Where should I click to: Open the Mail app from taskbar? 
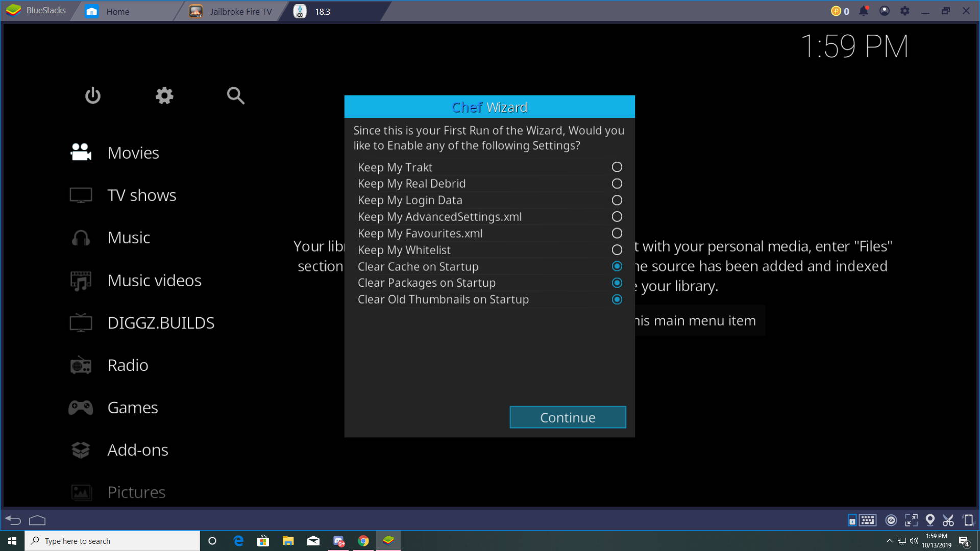pyautogui.click(x=313, y=541)
